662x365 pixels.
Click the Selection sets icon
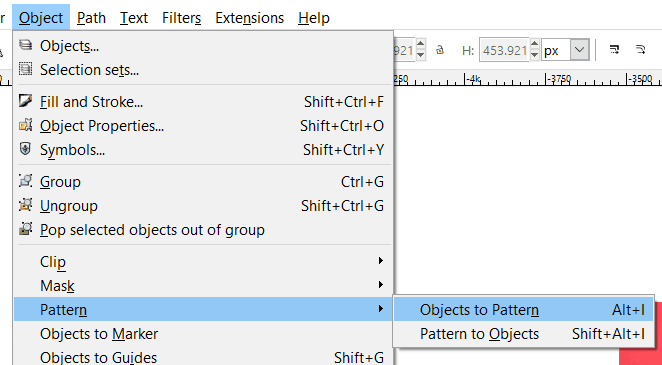click(x=26, y=69)
